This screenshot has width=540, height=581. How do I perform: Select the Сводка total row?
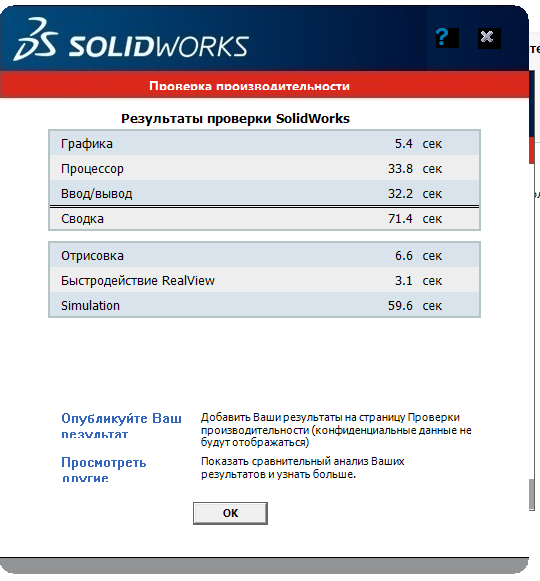pos(264,219)
